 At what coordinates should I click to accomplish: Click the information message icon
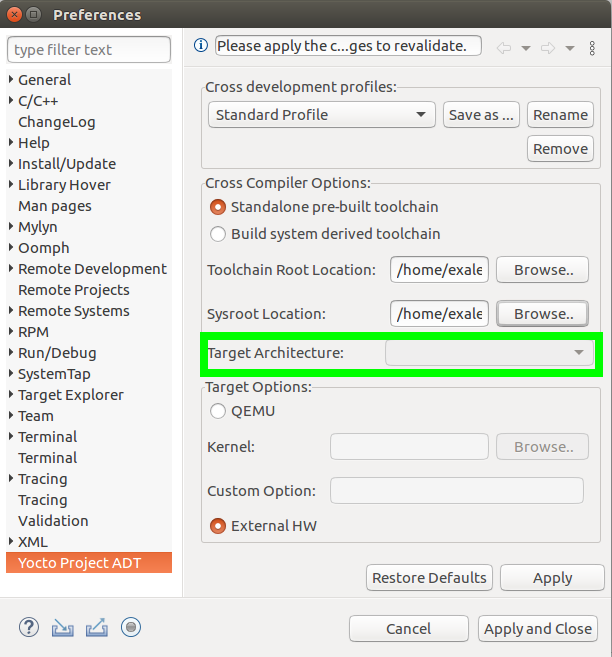click(201, 45)
